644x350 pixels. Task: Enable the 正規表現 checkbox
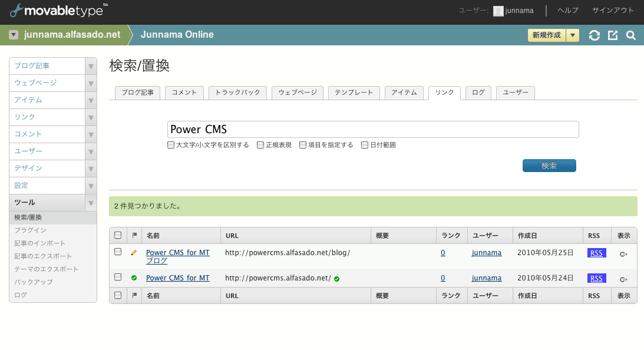coord(260,145)
